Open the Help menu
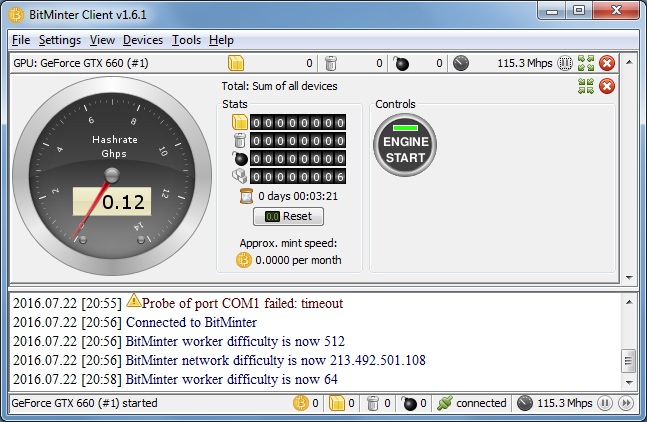The width and height of the screenshot is (647, 422). 221,40
